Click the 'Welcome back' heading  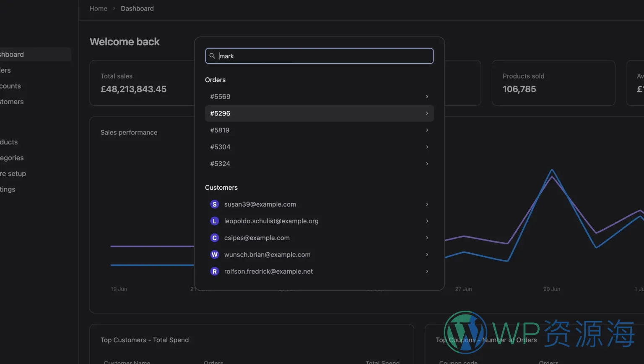[125, 42]
